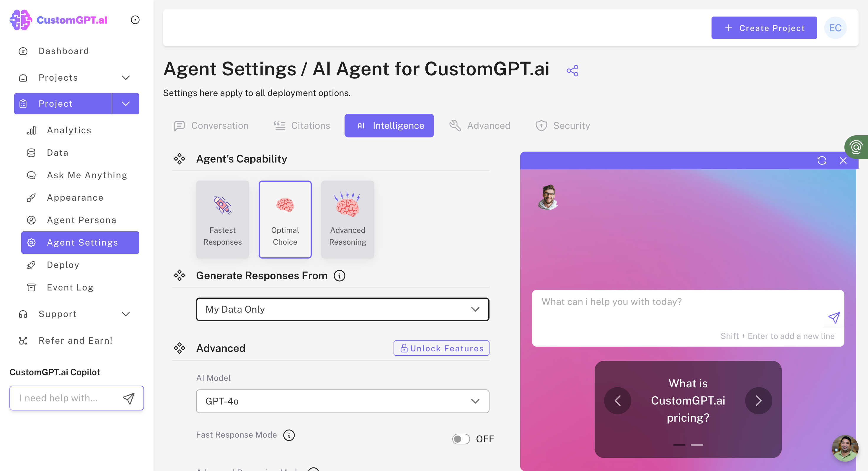Open the Appearance settings

(75, 198)
